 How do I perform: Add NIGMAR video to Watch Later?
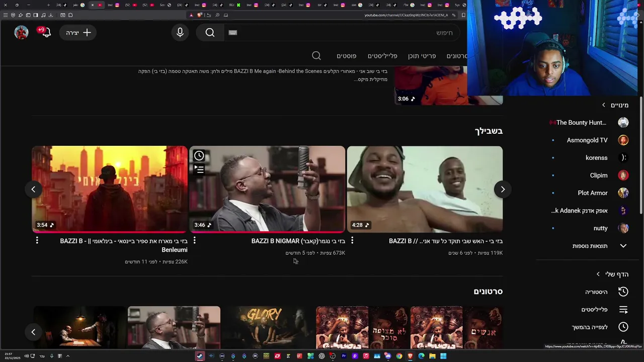(x=199, y=155)
